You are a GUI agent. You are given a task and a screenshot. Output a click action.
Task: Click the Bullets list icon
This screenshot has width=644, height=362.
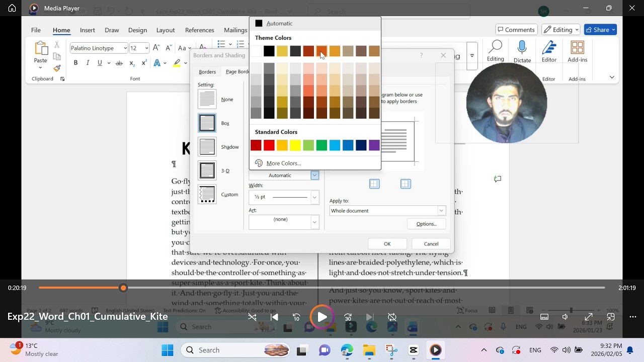point(221,44)
